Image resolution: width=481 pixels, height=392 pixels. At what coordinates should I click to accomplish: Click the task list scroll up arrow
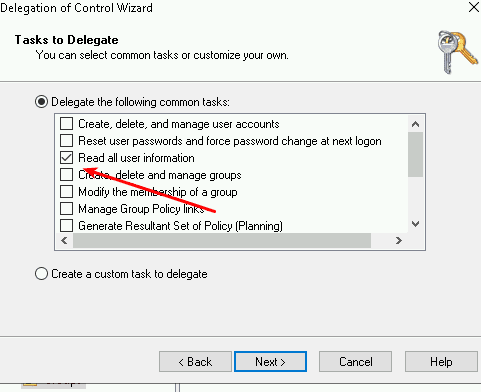tap(415, 124)
